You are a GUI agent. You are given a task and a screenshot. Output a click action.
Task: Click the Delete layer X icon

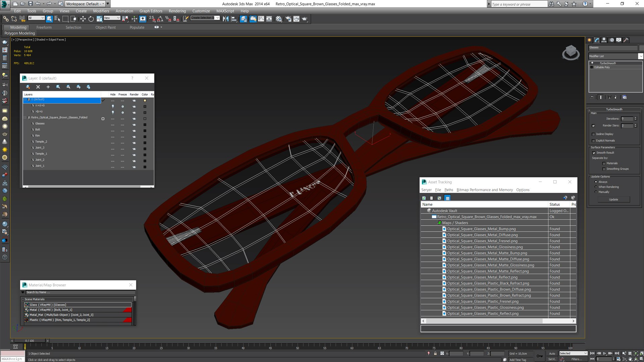click(x=38, y=87)
